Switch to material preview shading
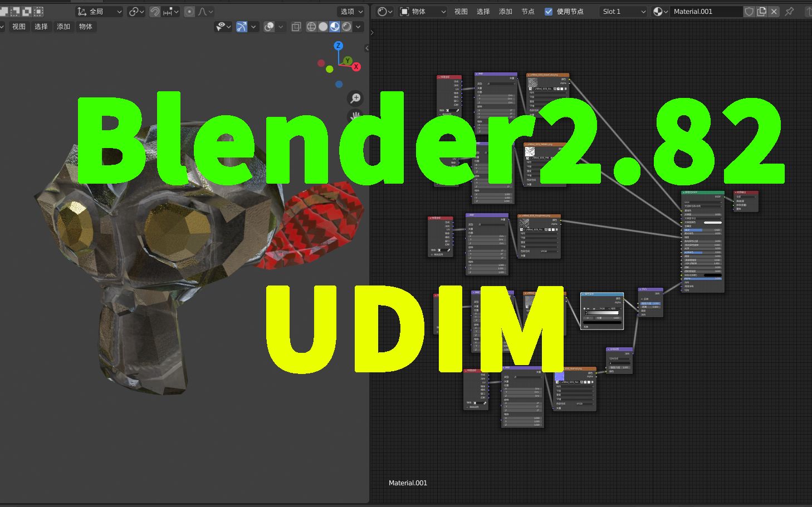Screen dimensions: 812x507 tap(335, 26)
